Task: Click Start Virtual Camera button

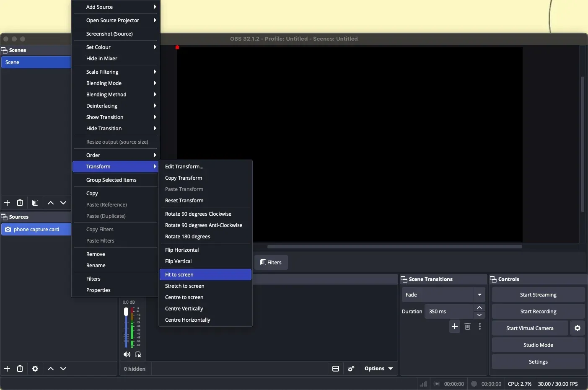Action: (530, 328)
